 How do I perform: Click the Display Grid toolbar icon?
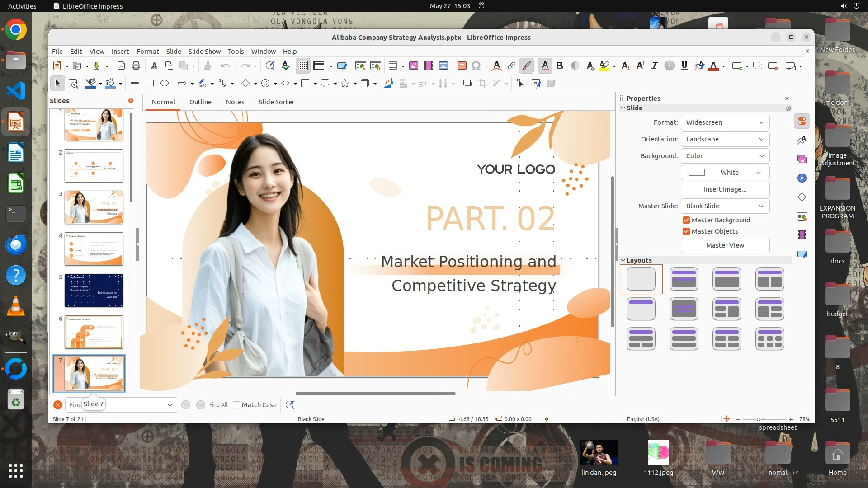pyautogui.click(x=303, y=66)
